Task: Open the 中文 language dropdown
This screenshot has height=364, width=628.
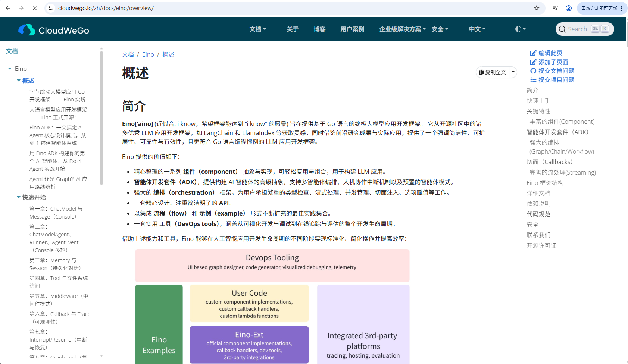Action: [x=477, y=29]
